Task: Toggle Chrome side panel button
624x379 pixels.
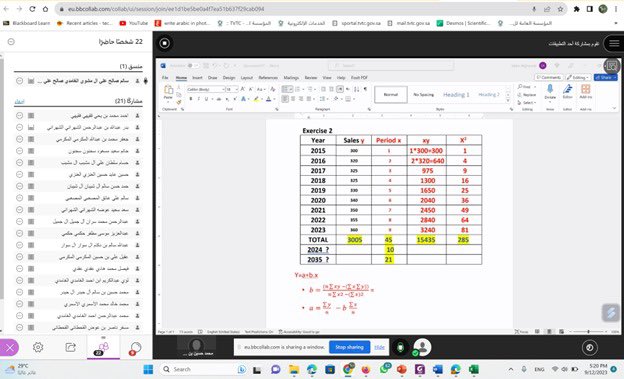Action: [590, 9]
